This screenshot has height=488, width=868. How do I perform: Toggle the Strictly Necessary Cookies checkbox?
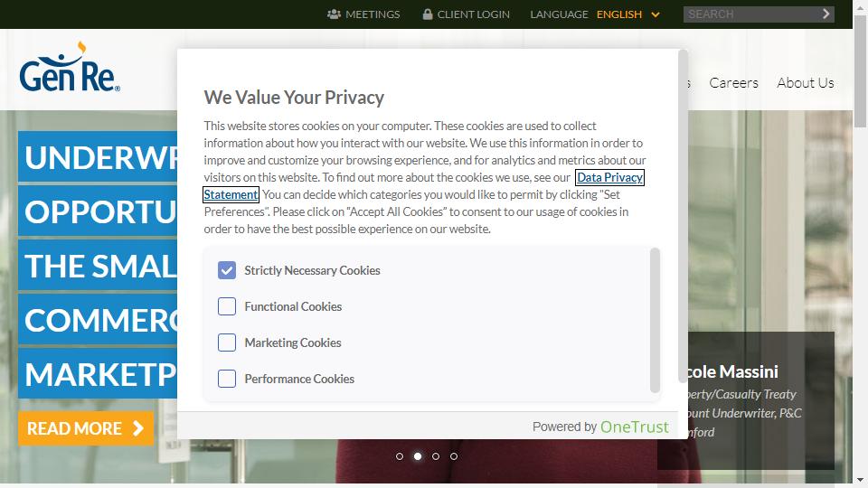[227, 270]
